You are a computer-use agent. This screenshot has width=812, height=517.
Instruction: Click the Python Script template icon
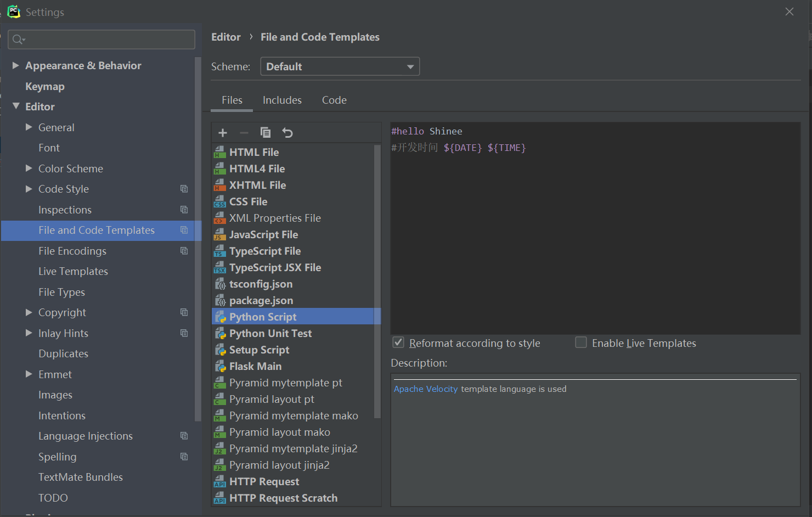pyautogui.click(x=220, y=317)
